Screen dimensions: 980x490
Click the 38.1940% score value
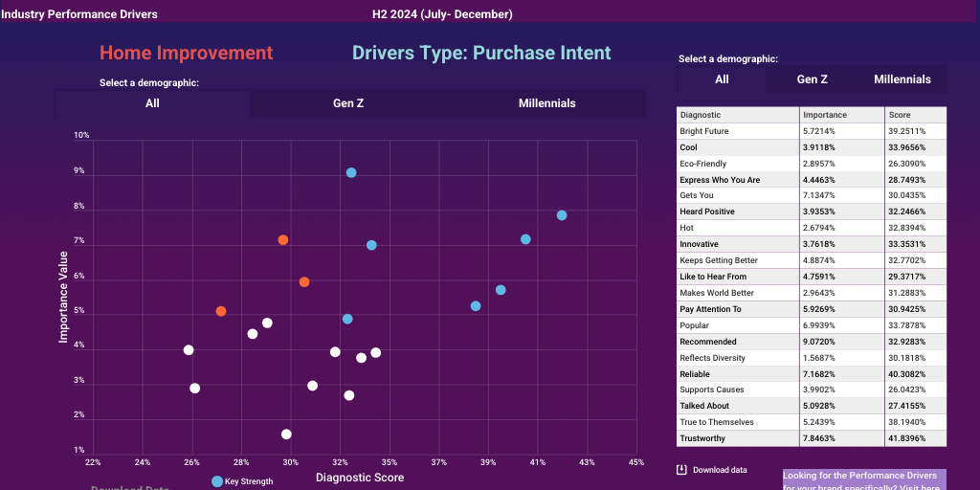[907, 422]
